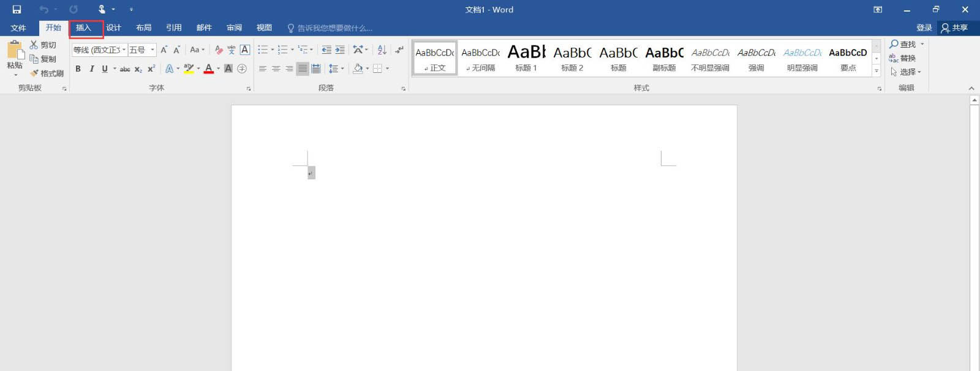Click the Save icon in quick access toolbar

pos(17,9)
